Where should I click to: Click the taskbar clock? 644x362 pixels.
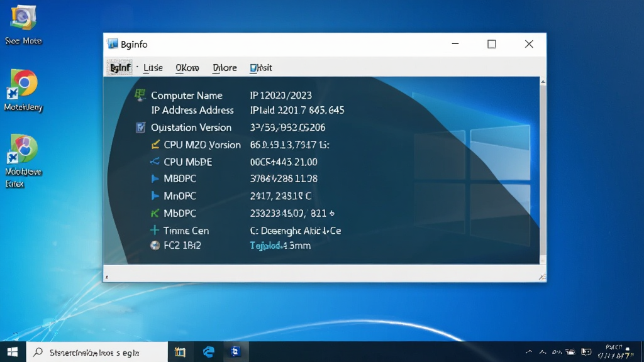pos(615,352)
